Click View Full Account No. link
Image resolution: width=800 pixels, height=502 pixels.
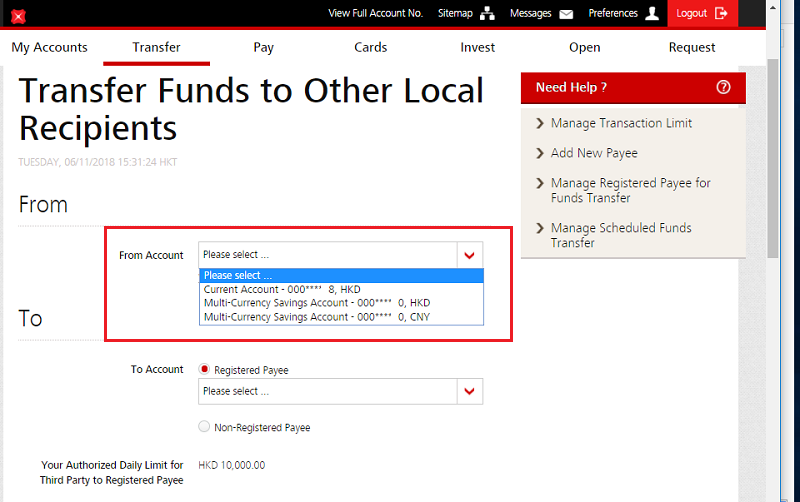(375, 13)
